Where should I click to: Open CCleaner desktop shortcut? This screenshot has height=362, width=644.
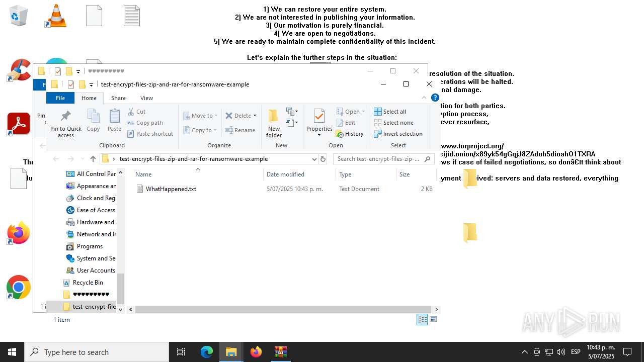19,70
